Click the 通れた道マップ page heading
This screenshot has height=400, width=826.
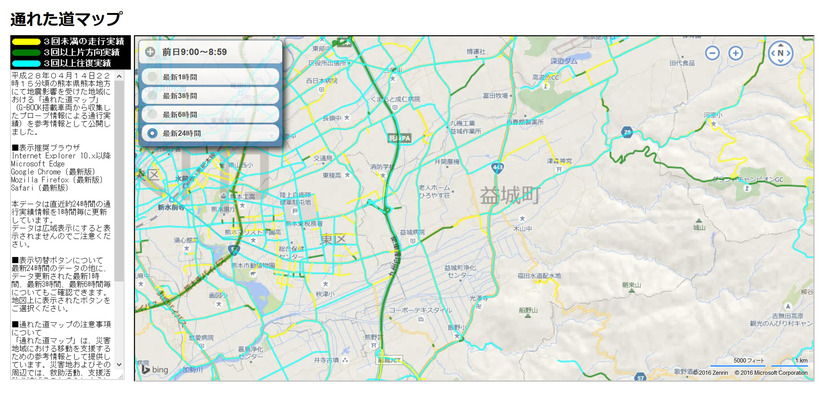coord(66,19)
